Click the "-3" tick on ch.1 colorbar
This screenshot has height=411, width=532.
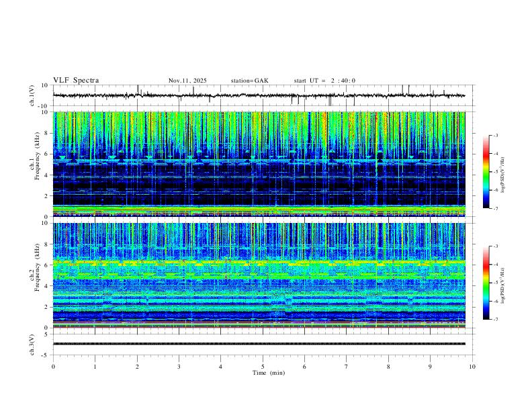pyautogui.click(x=495, y=135)
